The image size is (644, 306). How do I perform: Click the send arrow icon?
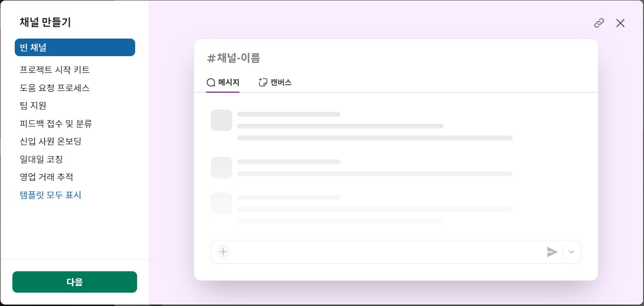pos(552,252)
